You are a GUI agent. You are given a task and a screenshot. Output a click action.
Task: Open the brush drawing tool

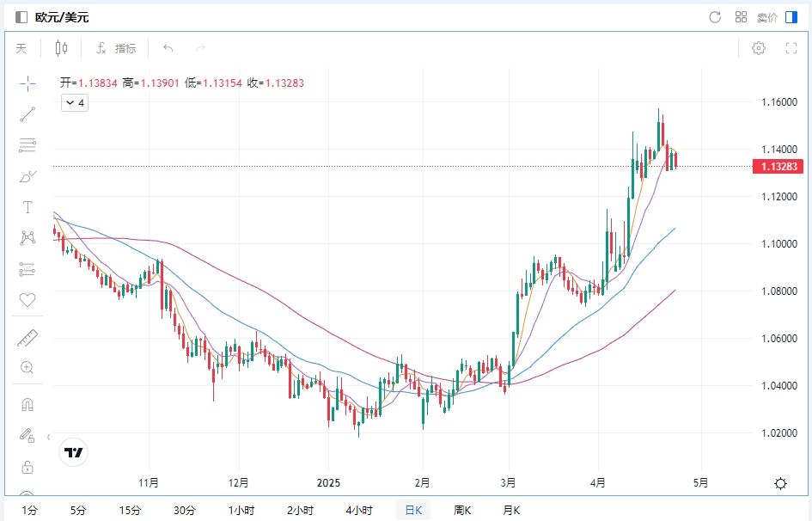pyautogui.click(x=27, y=176)
